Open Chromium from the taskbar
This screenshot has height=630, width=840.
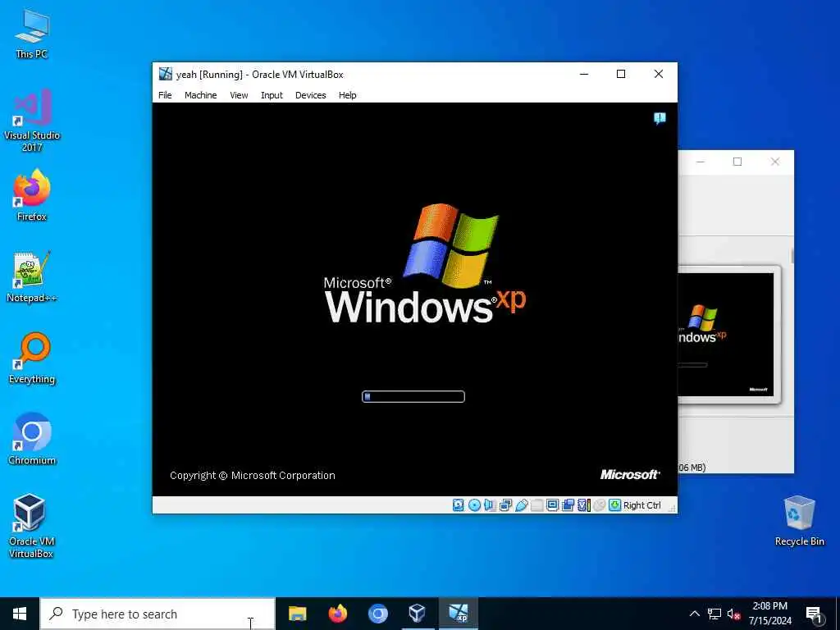[x=377, y=614]
